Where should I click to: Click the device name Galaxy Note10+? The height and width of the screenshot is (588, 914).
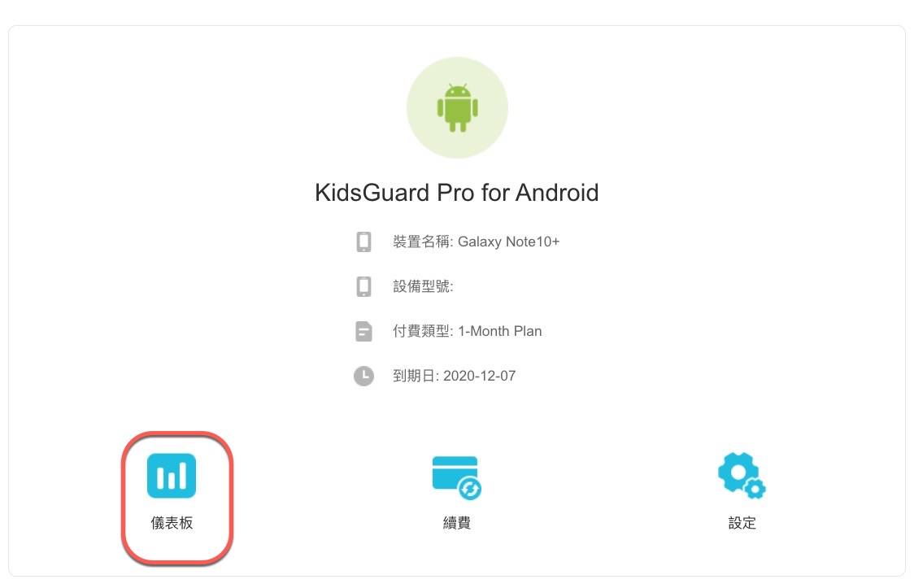point(508,242)
